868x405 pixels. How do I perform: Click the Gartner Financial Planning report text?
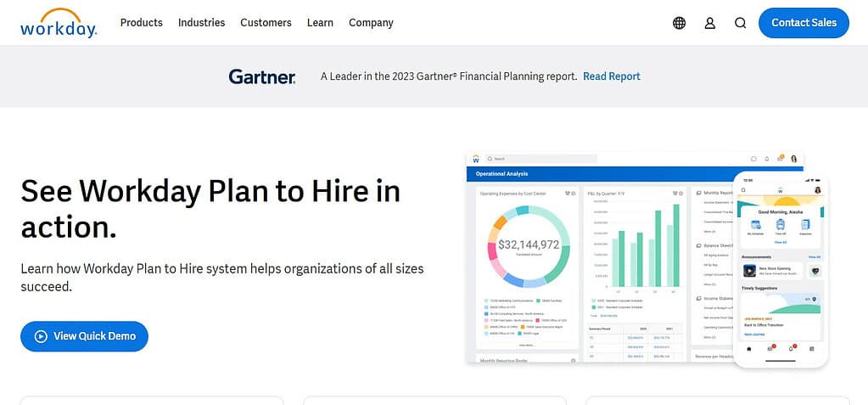pyautogui.click(x=449, y=76)
